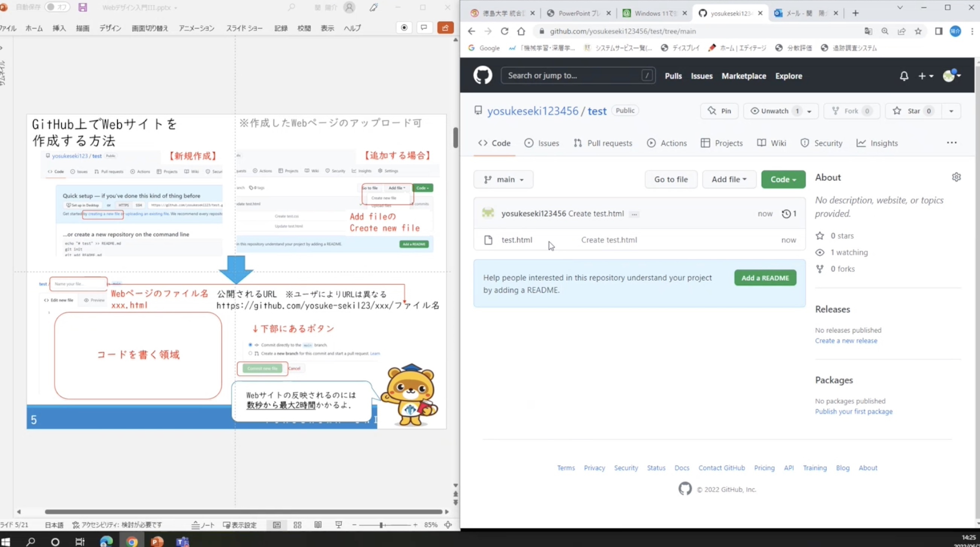Expand commit message ellipsis
980x547 pixels.
[634, 214]
